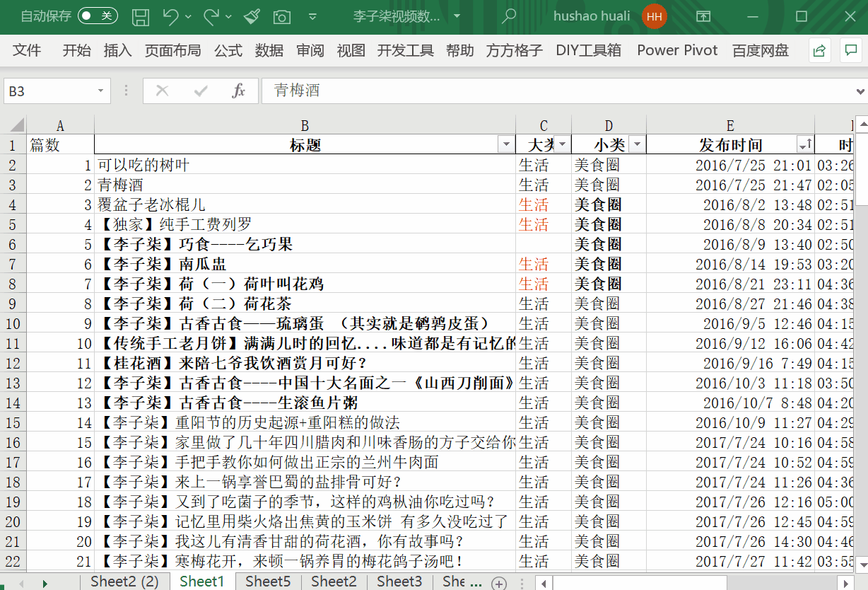
Task: Click the Share icon button
Action: 820,50
